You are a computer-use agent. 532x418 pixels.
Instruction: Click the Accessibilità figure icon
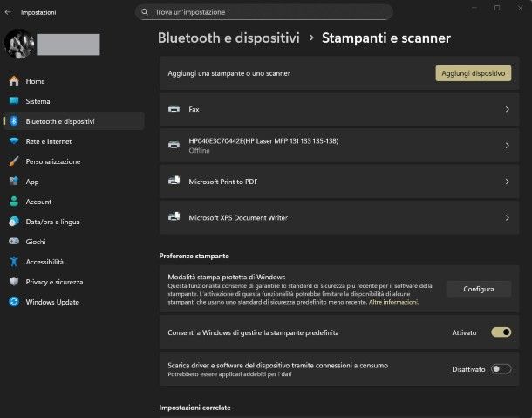(x=14, y=262)
